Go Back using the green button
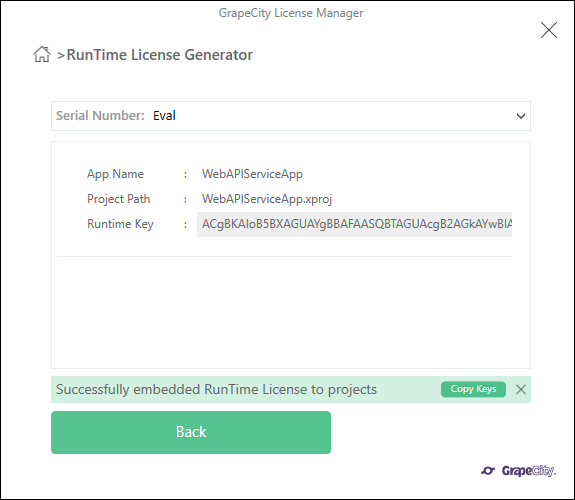This screenshot has width=575, height=500. coord(191,432)
